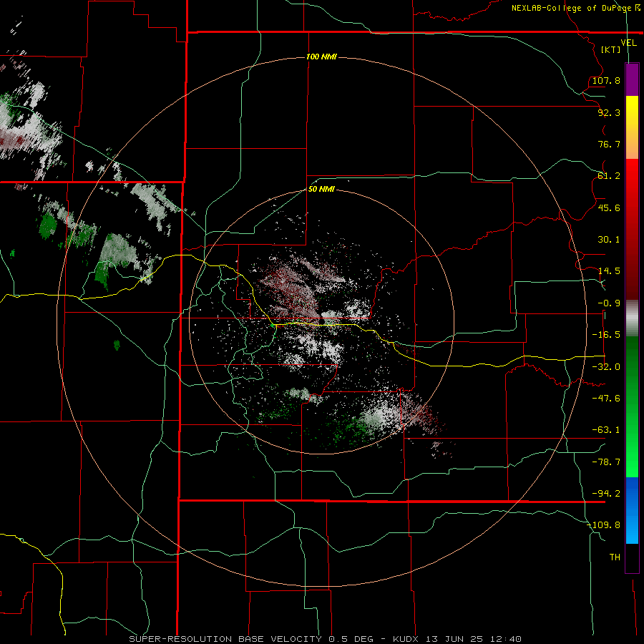Viewport: 644px width, 644px height.
Task: Click the -109.8 velocity scale value
Action: click(x=604, y=525)
